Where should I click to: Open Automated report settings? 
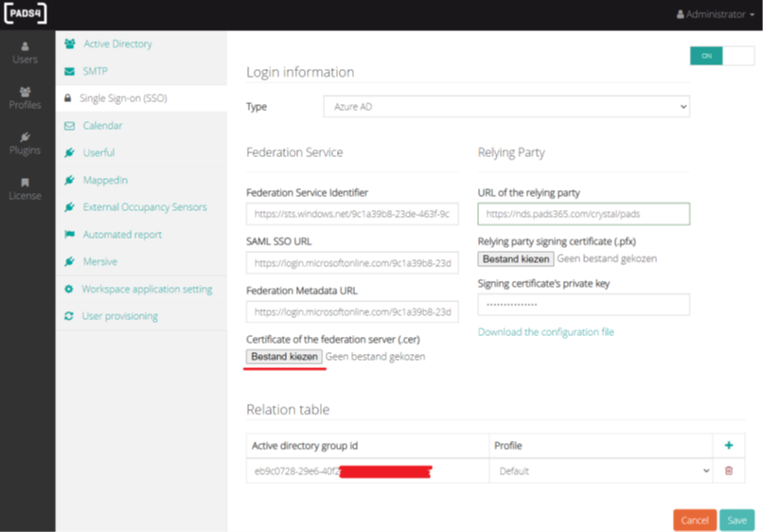pos(122,234)
